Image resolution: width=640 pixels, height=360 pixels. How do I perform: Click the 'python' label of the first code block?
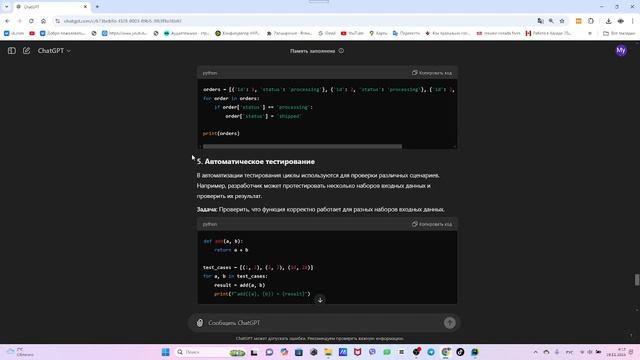210,73
